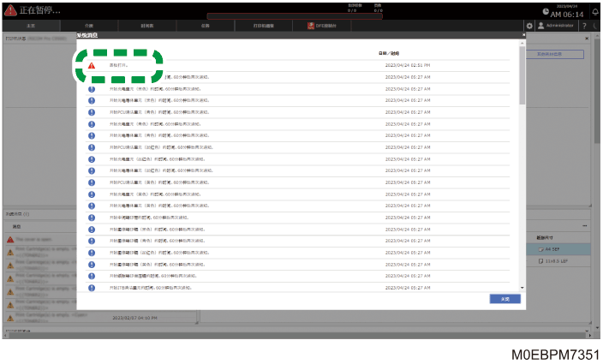Viewport: 603px width, 364px height.
Task: Open the notification bell icon
Action: pyautogui.click(x=594, y=12)
